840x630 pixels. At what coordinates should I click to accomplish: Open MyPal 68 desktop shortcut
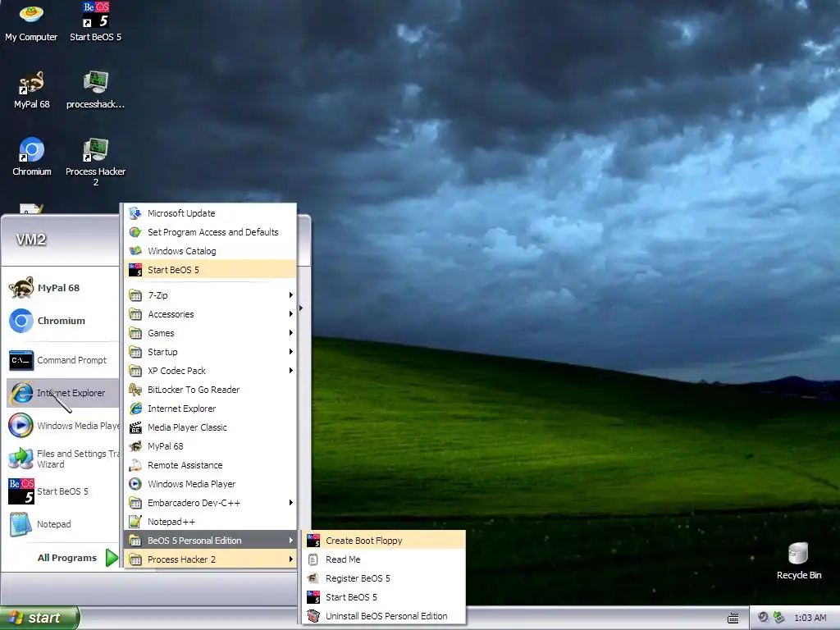pos(32,90)
